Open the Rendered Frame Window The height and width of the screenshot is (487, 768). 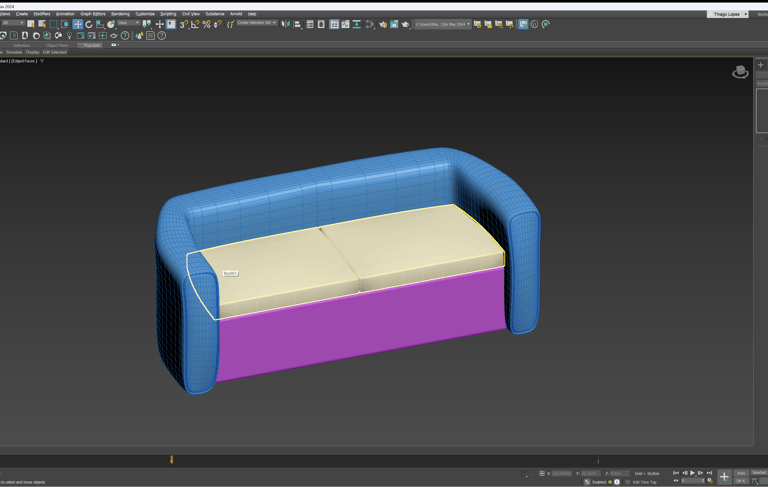click(x=394, y=24)
